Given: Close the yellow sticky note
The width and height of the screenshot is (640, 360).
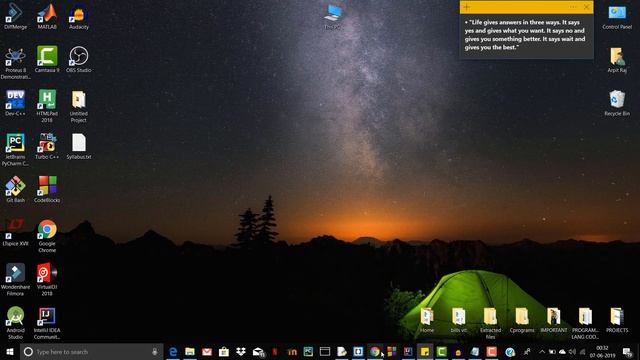Looking at the screenshot, I should [587, 7].
